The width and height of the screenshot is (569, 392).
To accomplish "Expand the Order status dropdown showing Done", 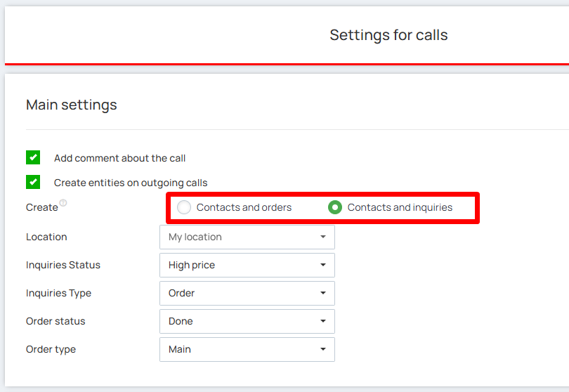I will coord(247,321).
